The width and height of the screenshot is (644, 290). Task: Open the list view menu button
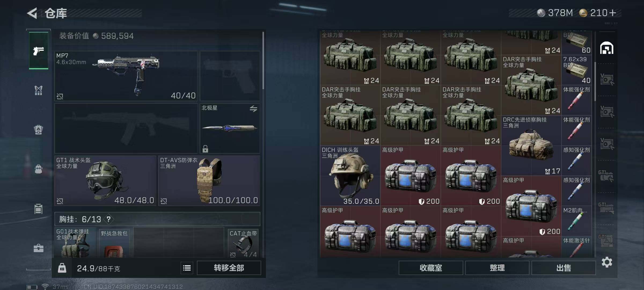click(x=187, y=268)
